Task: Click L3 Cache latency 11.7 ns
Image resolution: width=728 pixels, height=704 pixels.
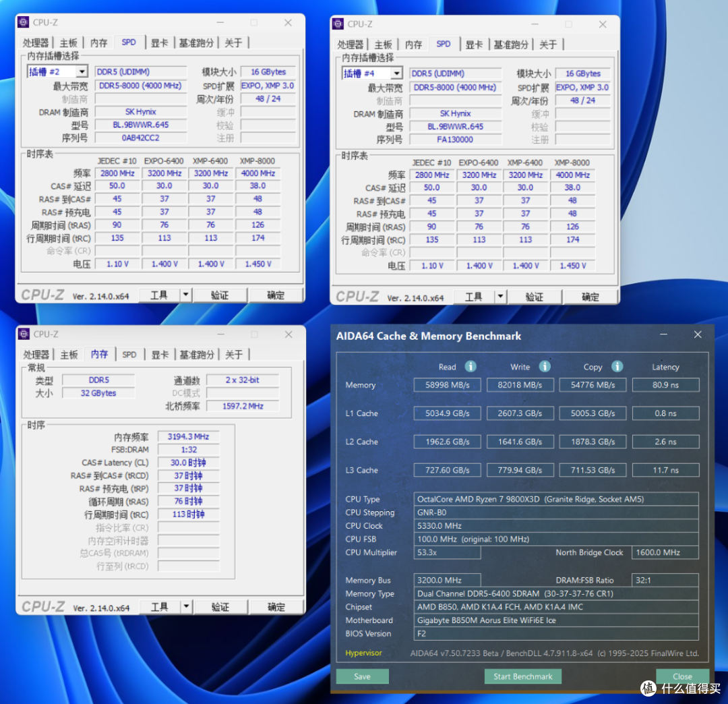Action: (x=666, y=470)
